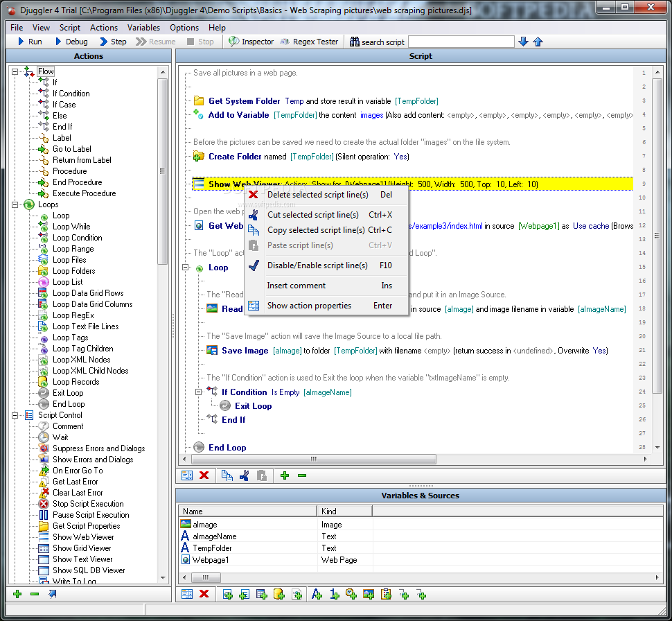Viewport: 672px width, 621px height.
Task: Choose Copy selected script line(s)
Action: tap(326, 230)
